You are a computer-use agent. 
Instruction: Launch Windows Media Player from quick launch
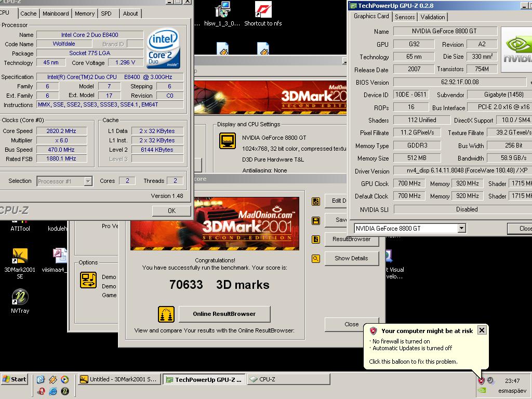64,379
